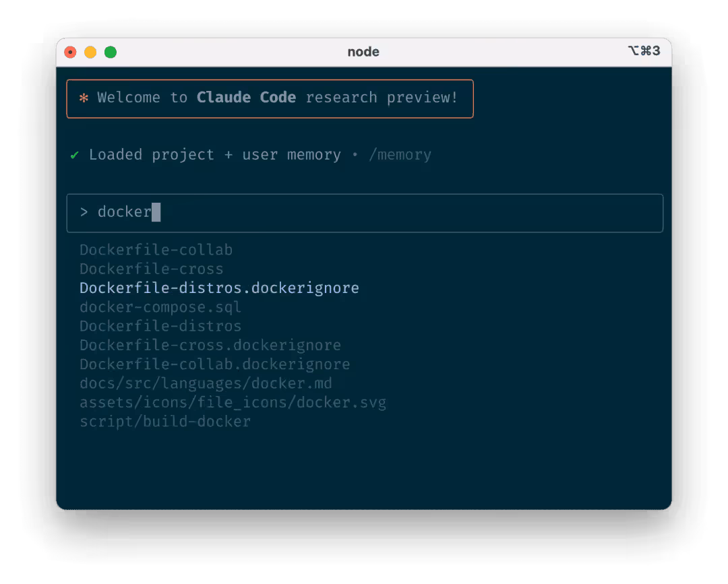Viewport: 728px width, 584px height.
Task: Pick Dockerfile-collab.dockerignore from suggestions
Action: tap(214, 364)
